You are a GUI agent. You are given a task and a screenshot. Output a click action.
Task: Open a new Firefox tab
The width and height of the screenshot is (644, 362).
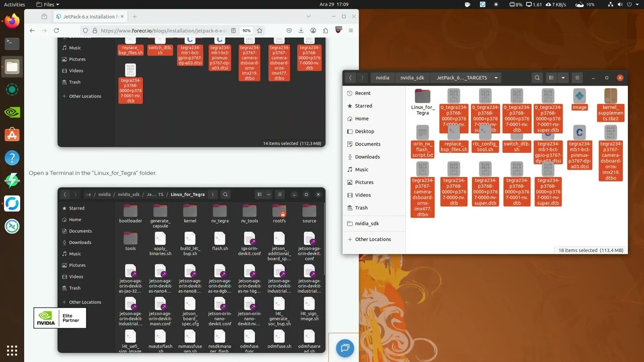(134, 17)
